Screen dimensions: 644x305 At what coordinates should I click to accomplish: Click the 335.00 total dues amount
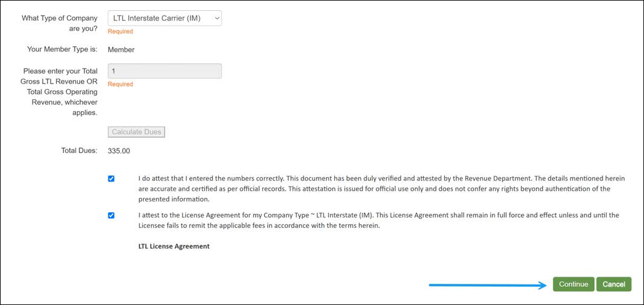click(118, 151)
